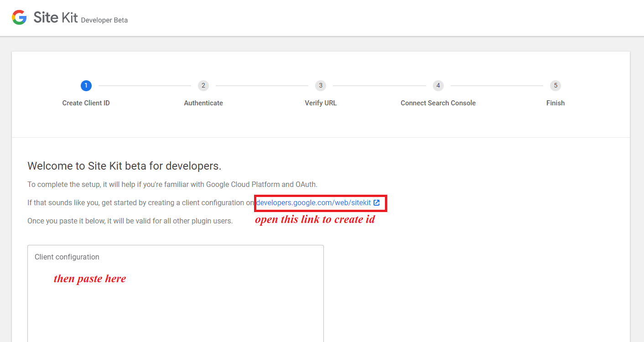The image size is (644, 342).
Task: Click the external link icon after sitekit URL
Action: 376,202
